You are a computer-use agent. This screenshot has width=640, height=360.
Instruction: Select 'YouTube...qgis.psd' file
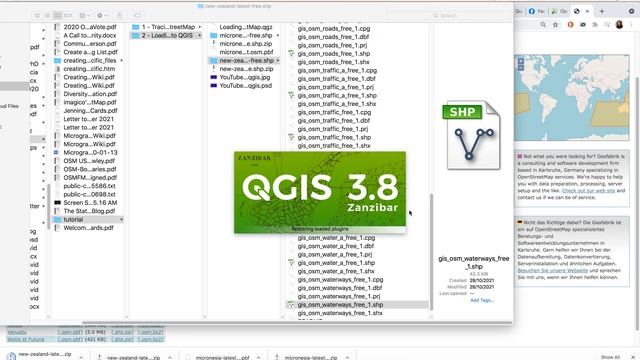click(x=245, y=86)
